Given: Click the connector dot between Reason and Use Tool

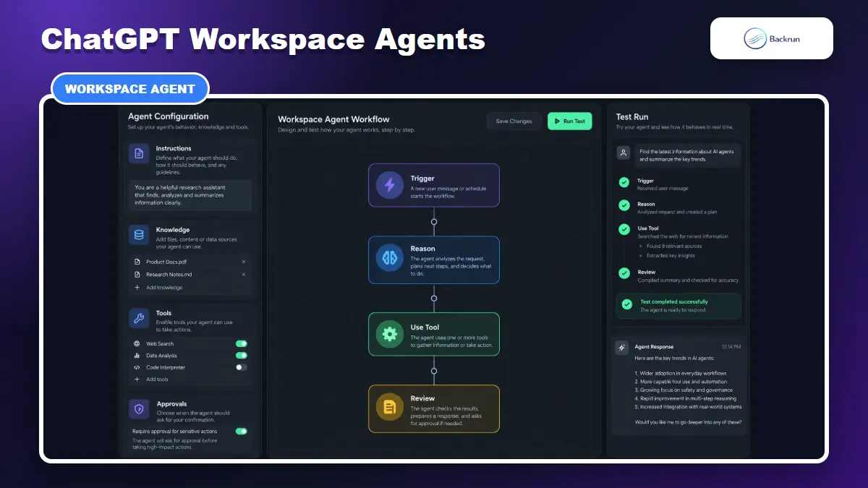Looking at the screenshot, I should pyautogui.click(x=434, y=298).
